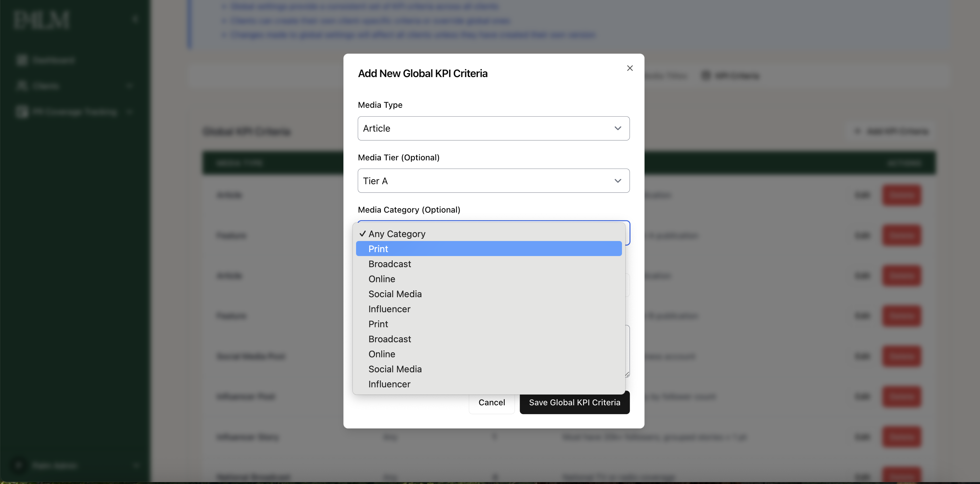Open the user profile menu at sidebar bottom
The height and width of the screenshot is (484, 980).
pos(75,465)
